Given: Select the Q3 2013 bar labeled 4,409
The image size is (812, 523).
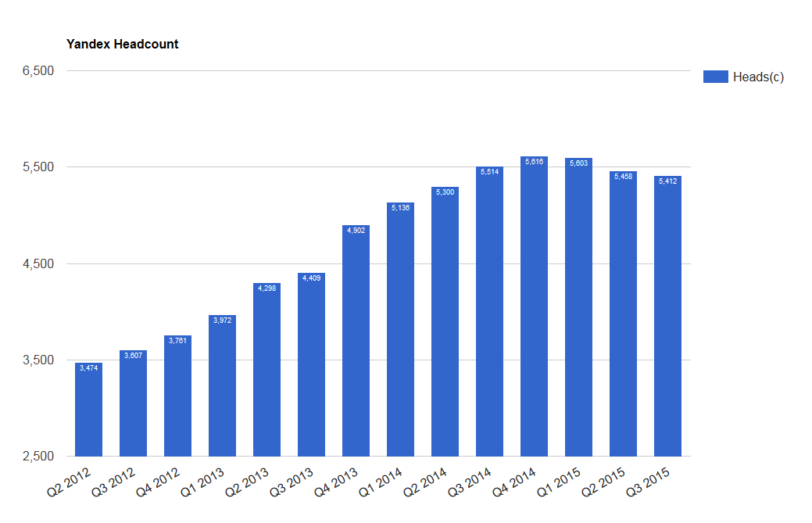Looking at the screenshot, I should [311, 364].
